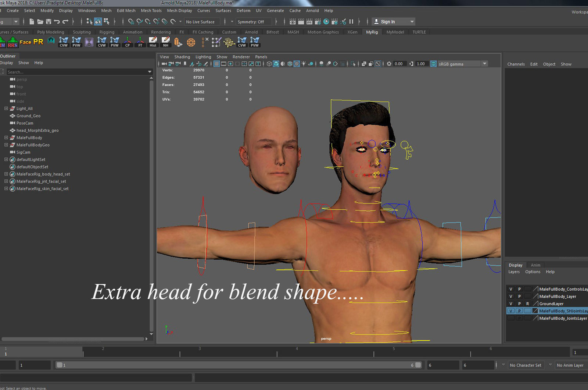This screenshot has height=390, width=588.
Task: Expand the Light_All group
Action: coord(6,109)
